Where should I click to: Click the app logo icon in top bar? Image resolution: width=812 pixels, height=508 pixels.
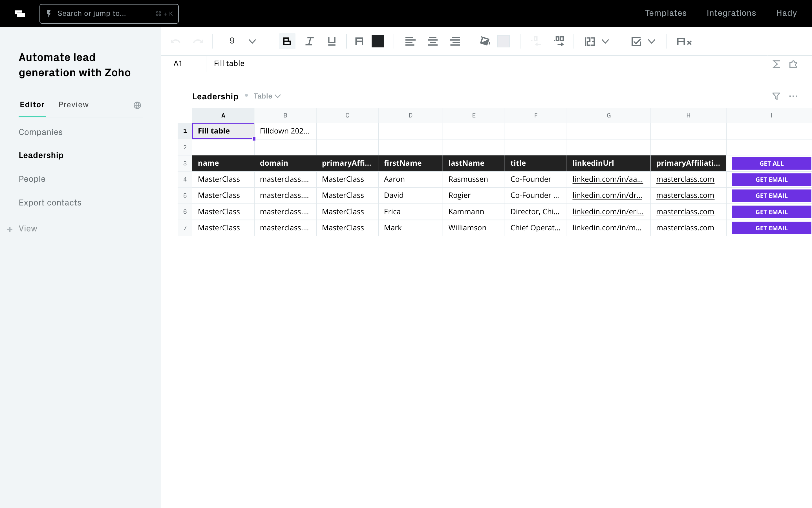click(20, 14)
